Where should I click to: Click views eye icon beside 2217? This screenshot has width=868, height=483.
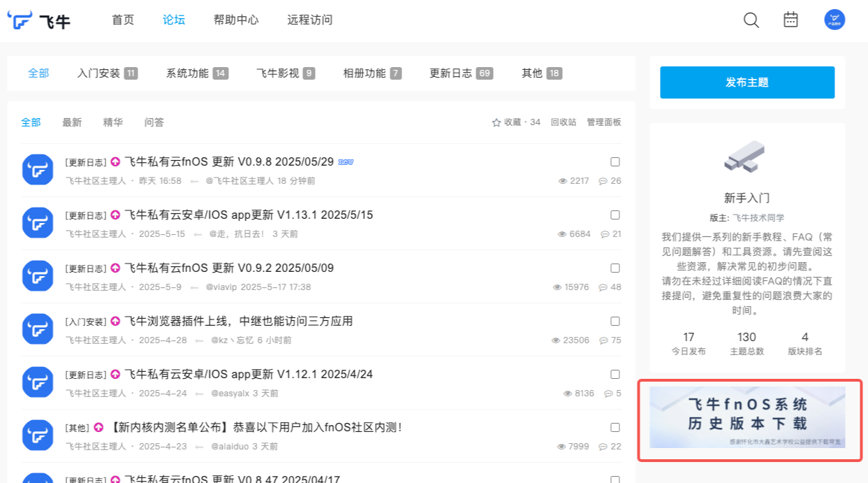pyautogui.click(x=563, y=181)
